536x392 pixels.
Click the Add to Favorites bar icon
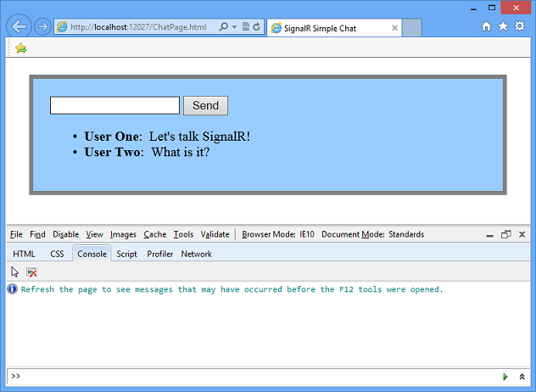coord(20,48)
